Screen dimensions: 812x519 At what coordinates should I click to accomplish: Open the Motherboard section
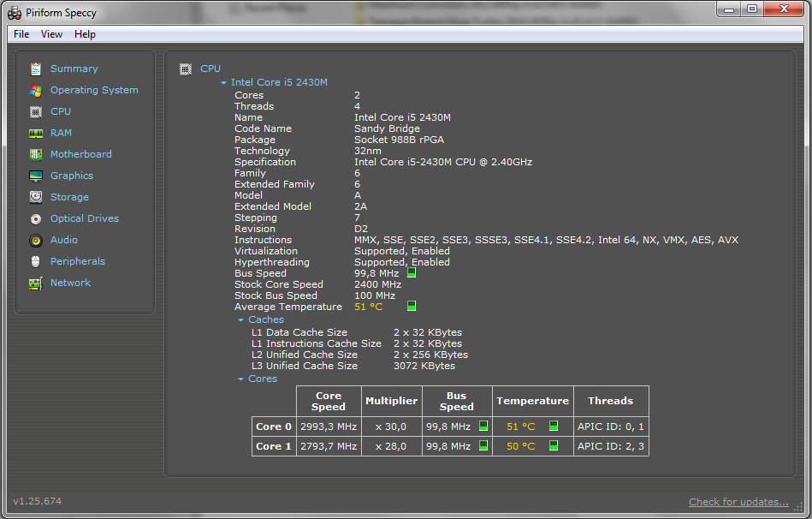coord(80,154)
